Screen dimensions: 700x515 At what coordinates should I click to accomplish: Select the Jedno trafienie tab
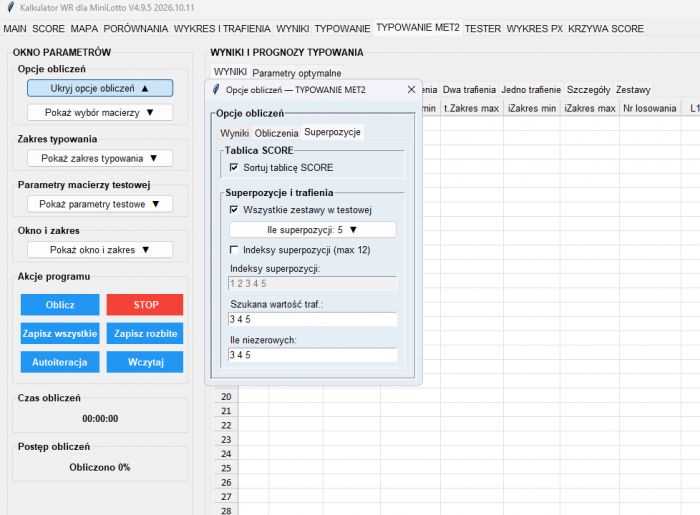[x=531, y=90]
